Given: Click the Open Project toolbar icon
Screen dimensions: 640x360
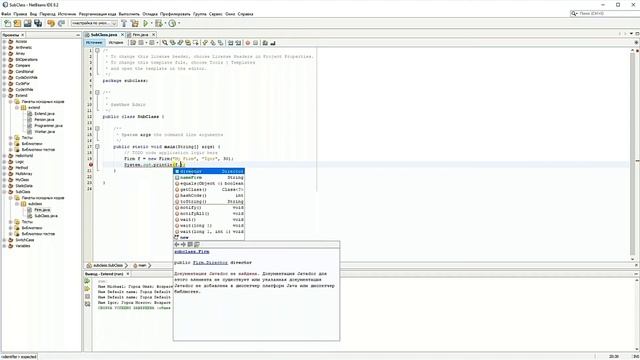Looking at the screenshot, I should (x=28, y=24).
